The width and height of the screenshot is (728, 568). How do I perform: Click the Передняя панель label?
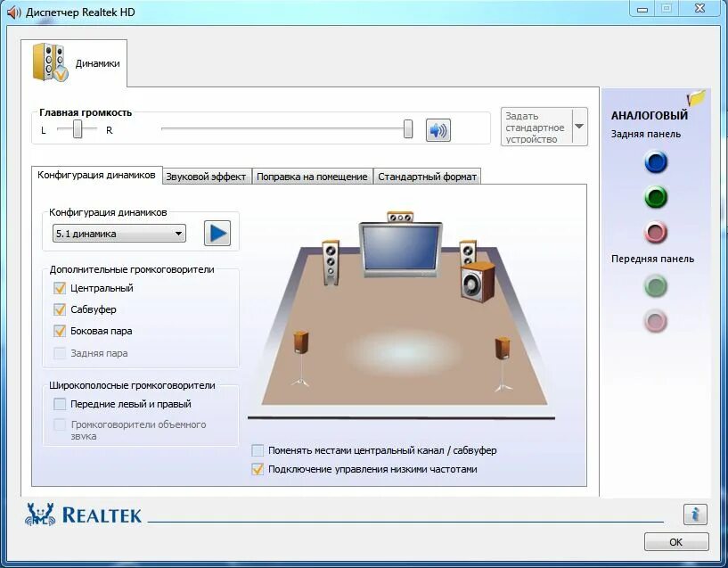[652, 259]
